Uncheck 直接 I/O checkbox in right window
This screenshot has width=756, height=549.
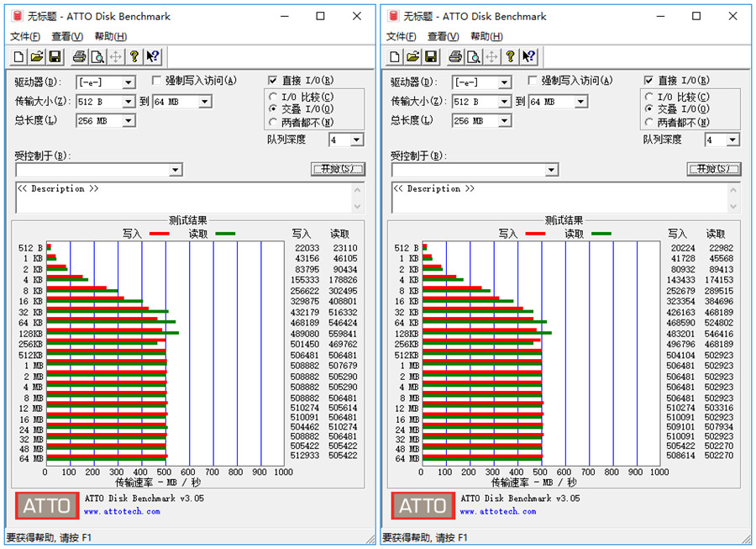(648, 81)
